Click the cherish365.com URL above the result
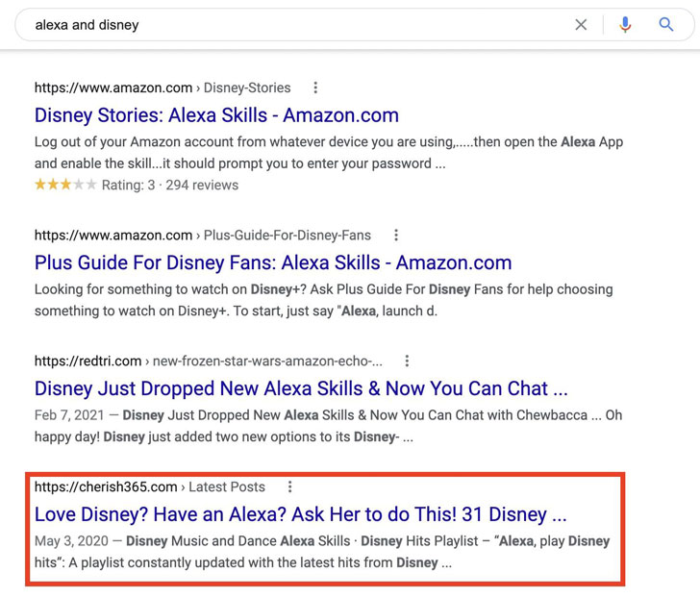 [149, 487]
